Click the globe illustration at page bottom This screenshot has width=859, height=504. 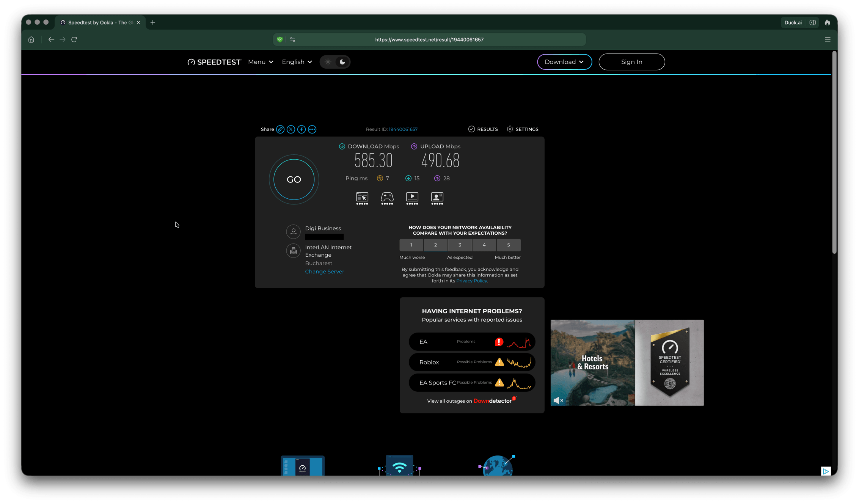497,465
